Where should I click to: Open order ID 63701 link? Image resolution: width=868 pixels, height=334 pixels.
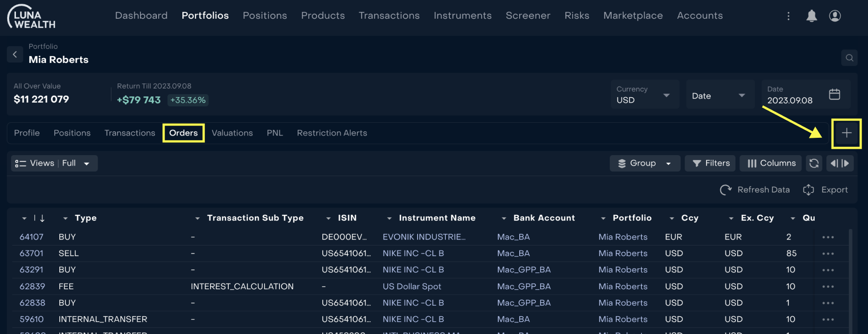pyautogui.click(x=31, y=254)
